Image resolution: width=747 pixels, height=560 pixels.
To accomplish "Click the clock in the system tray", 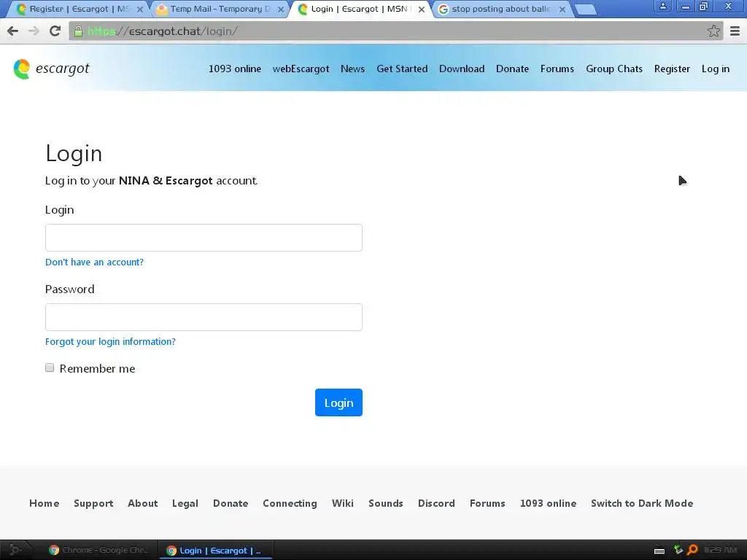I will pos(720,550).
